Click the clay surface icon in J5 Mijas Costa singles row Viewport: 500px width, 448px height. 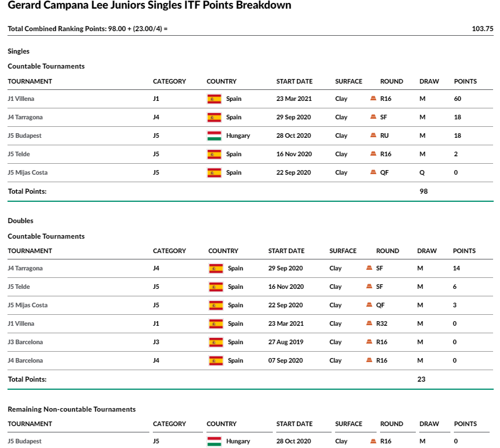click(x=373, y=172)
